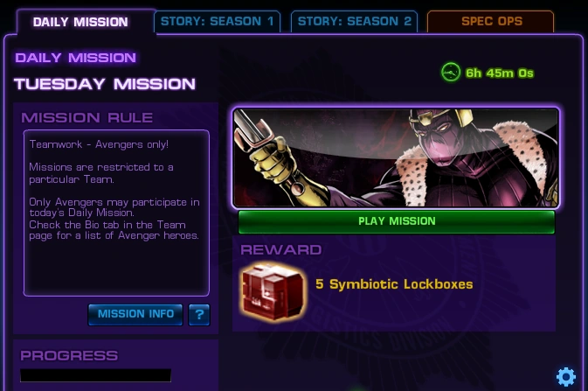Click the mission progress bar
Viewport: 588px width, 391px height.
click(95, 375)
